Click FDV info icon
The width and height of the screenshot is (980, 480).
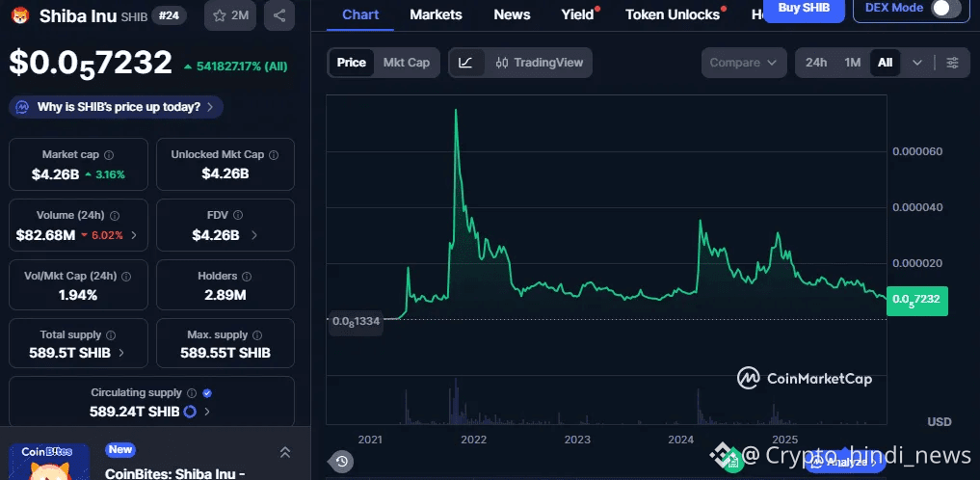238,215
